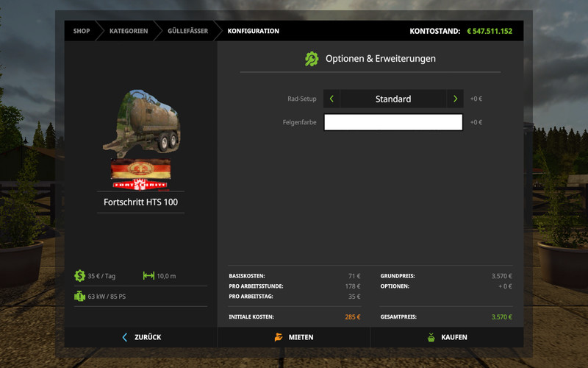Navigate to KATEGORIEN in the breadcrumb

(129, 31)
